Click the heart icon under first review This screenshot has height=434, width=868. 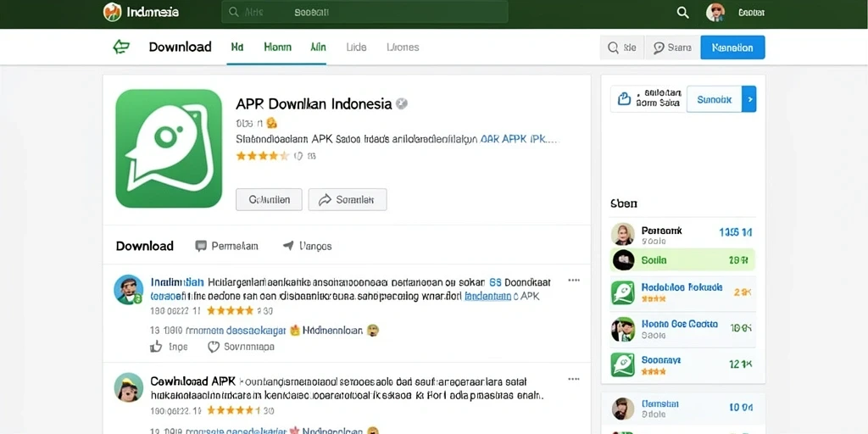213,347
